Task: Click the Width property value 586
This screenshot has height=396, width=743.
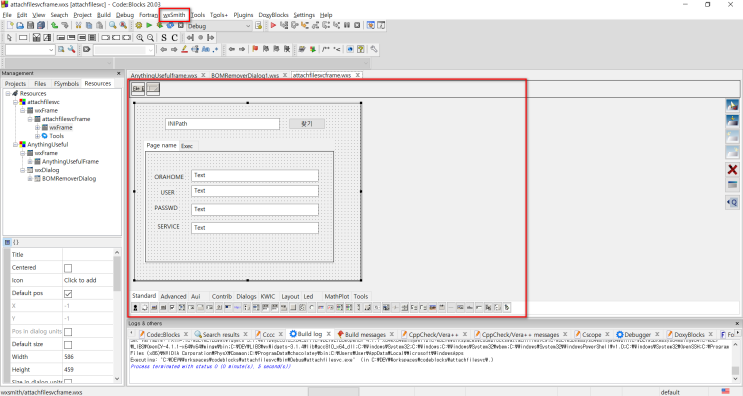Action: pos(88,357)
